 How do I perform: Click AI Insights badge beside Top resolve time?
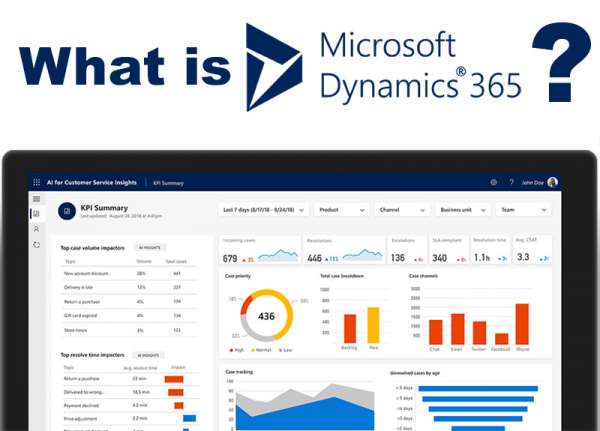(x=148, y=355)
